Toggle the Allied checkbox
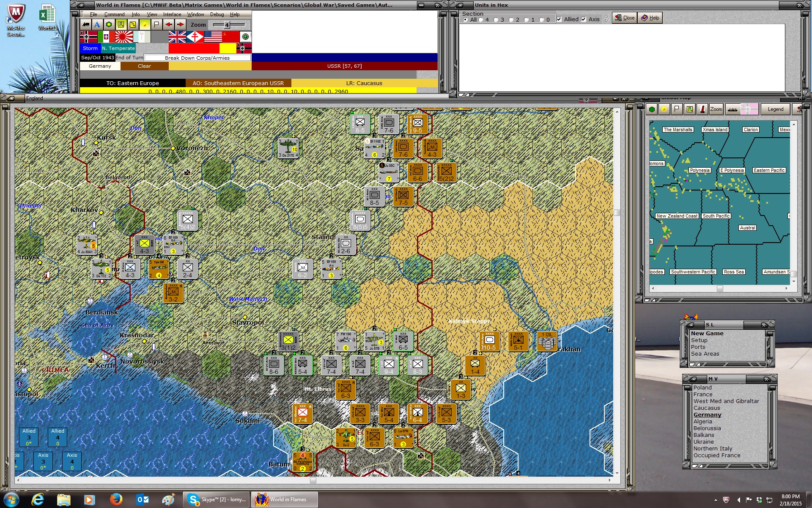 point(559,19)
